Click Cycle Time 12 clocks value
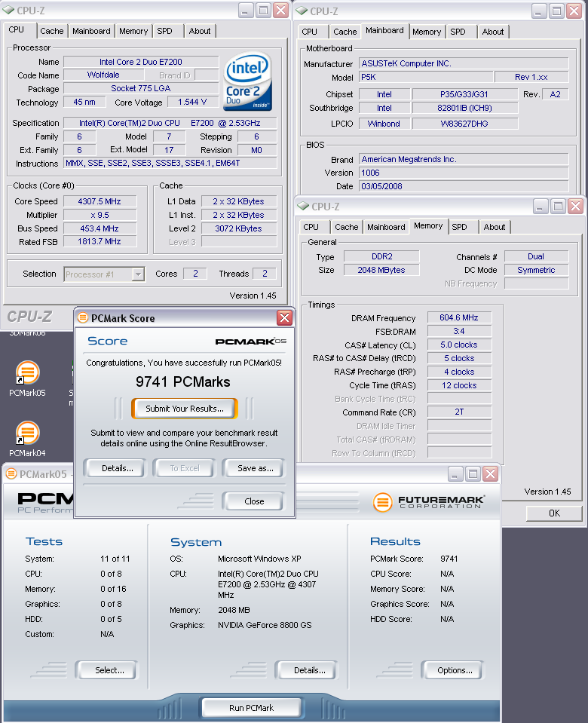The image size is (588, 723). pos(459,385)
